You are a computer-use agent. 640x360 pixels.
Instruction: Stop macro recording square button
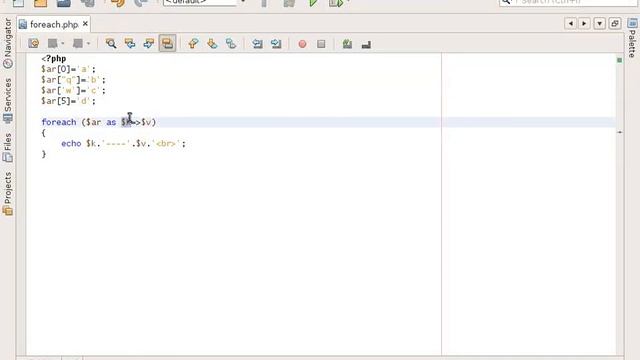click(x=321, y=44)
